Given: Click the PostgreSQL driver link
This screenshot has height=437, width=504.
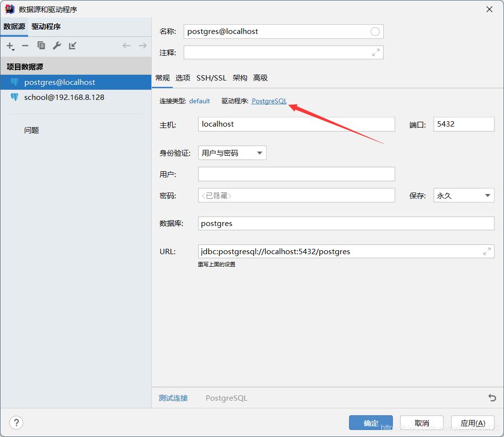Looking at the screenshot, I should (x=269, y=101).
